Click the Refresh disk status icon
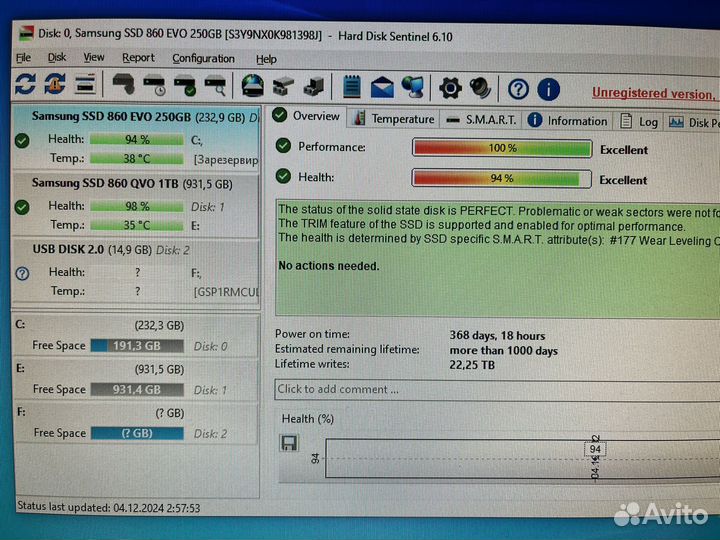 click(25, 84)
